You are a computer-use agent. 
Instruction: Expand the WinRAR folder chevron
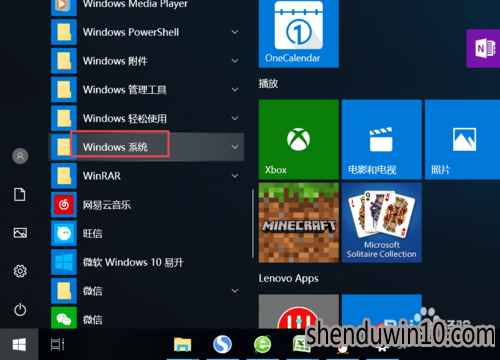coord(235,176)
